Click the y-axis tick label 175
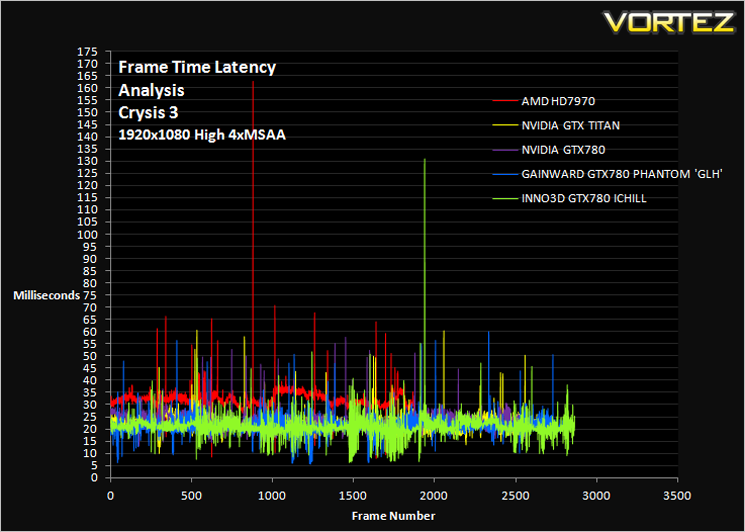Screen dimensions: 745x532 pos(87,51)
